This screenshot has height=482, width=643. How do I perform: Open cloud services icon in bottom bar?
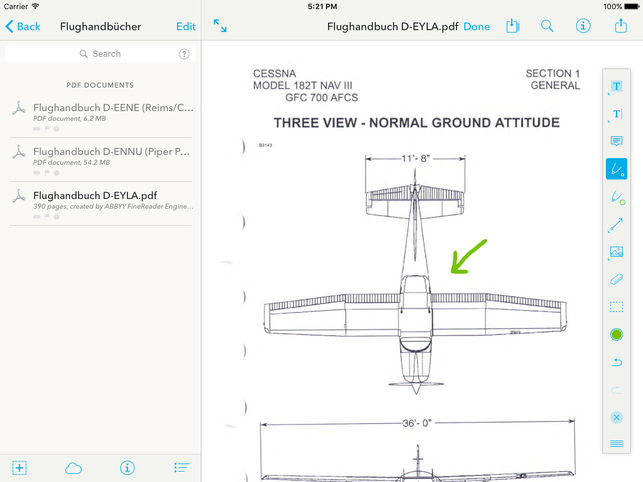click(73, 468)
